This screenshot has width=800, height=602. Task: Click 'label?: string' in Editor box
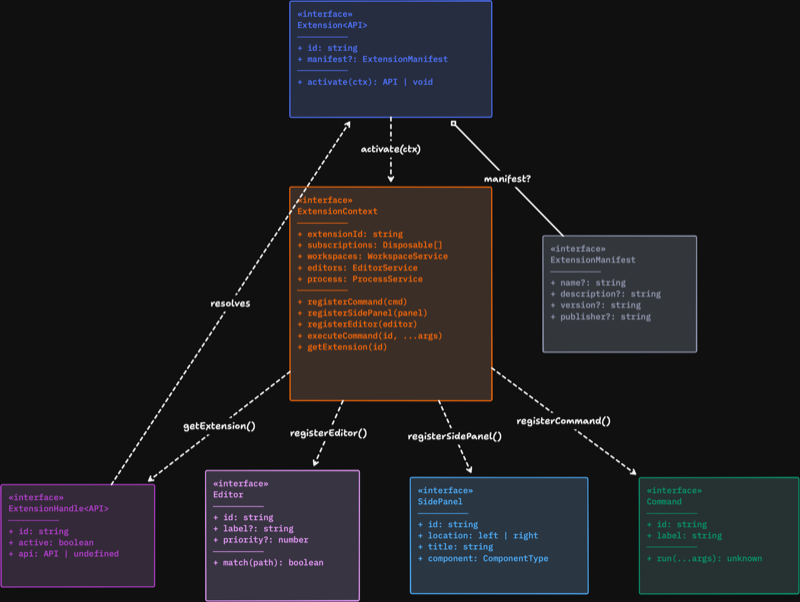point(258,529)
